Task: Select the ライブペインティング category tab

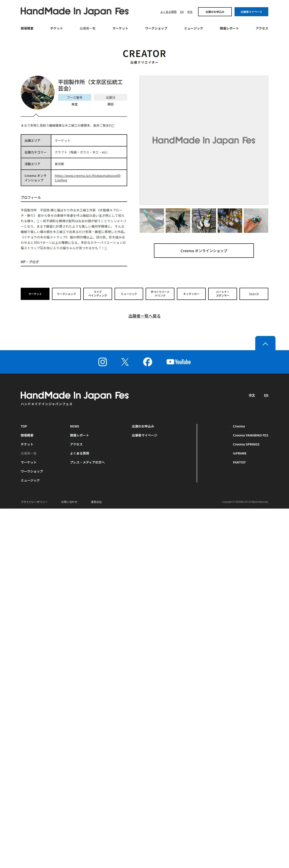Action: [x=97, y=294]
